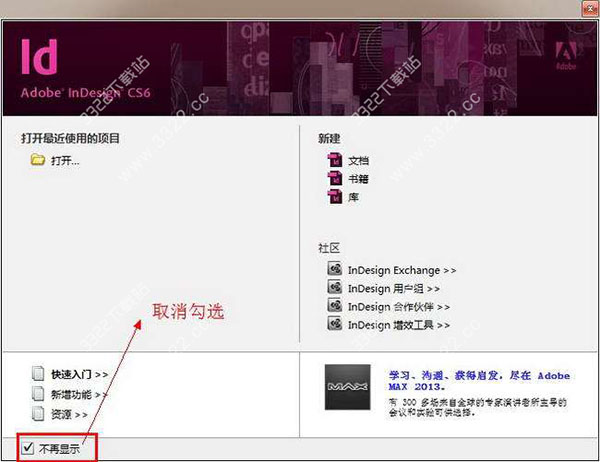Screen dimensions: 600x462
Task: Click the page icon beside 资源
Action: coord(38,413)
